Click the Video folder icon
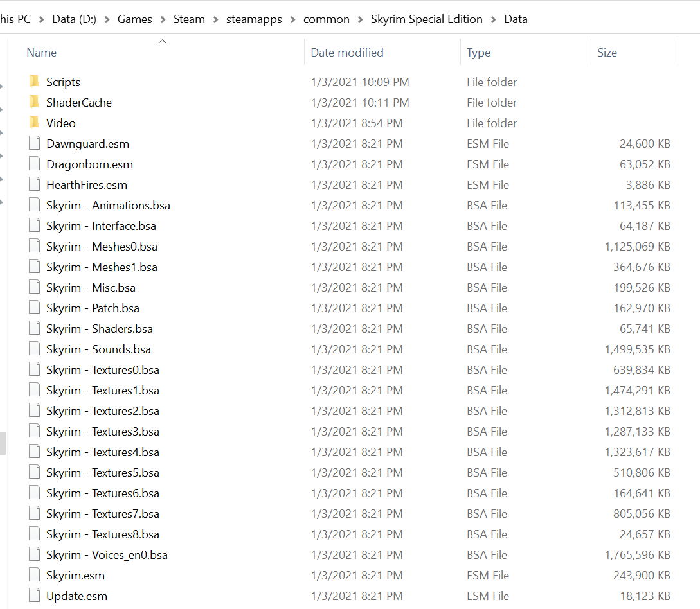Viewport: 700px width, 609px height. (x=34, y=123)
